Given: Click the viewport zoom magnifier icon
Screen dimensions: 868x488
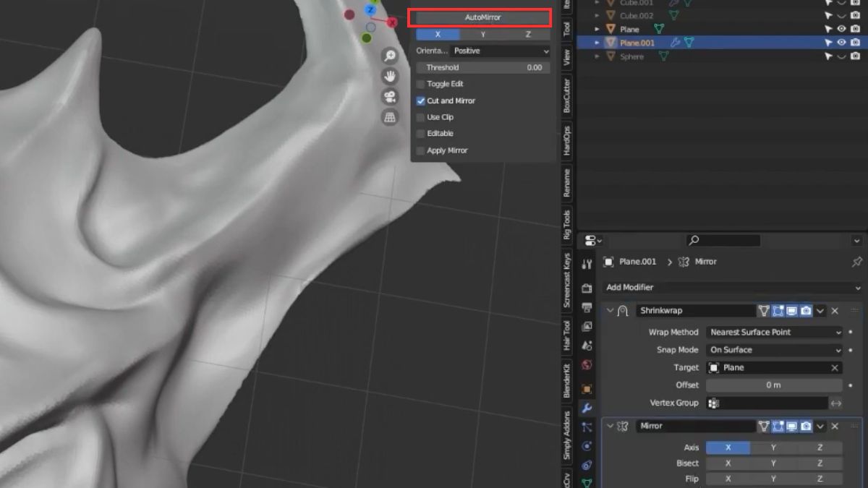Looking at the screenshot, I should click(x=390, y=56).
